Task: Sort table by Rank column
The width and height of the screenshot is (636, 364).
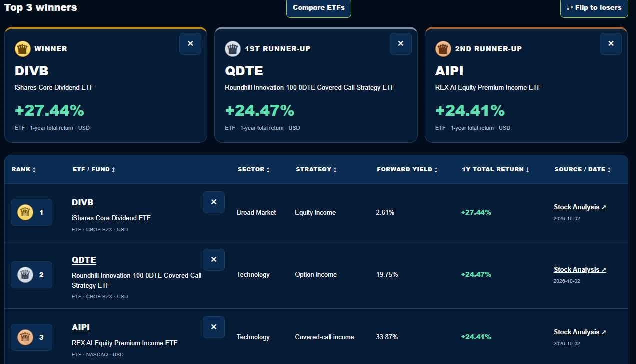Action: click(x=24, y=169)
